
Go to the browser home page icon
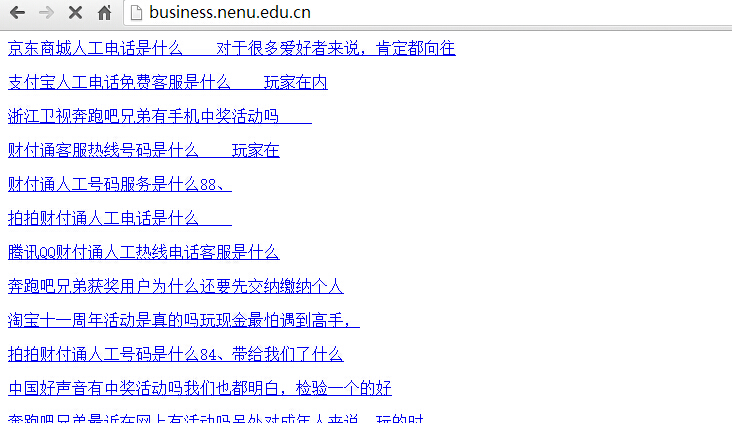104,13
